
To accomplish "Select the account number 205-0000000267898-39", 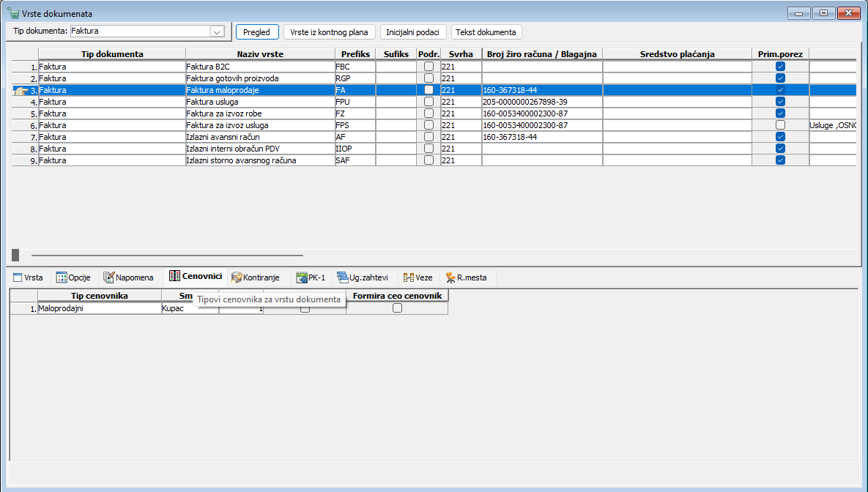I will (542, 102).
